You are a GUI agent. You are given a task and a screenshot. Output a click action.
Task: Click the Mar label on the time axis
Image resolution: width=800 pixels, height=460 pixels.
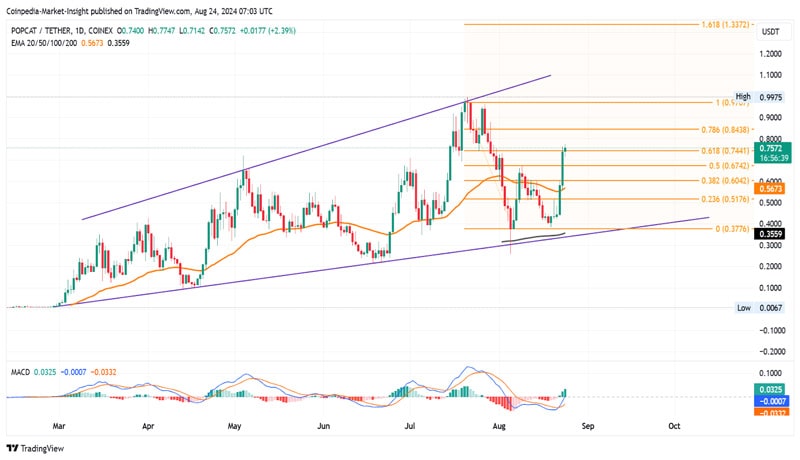click(59, 426)
